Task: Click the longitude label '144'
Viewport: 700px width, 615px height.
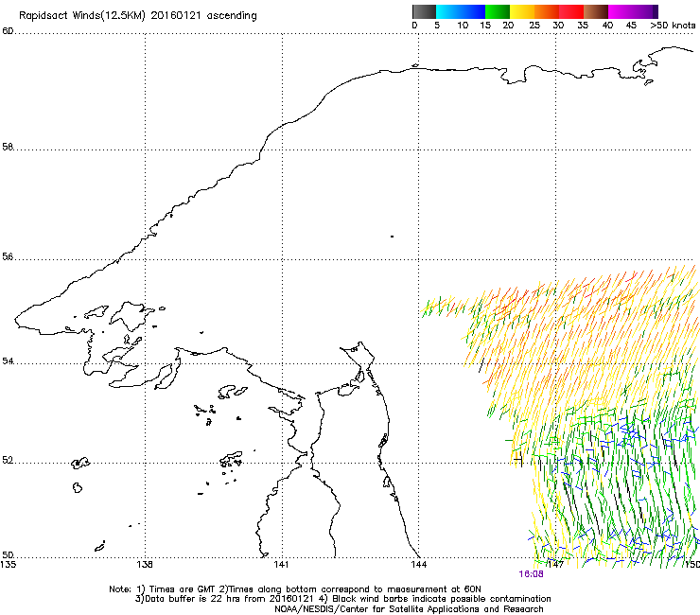Action: pyautogui.click(x=418, y=564)
